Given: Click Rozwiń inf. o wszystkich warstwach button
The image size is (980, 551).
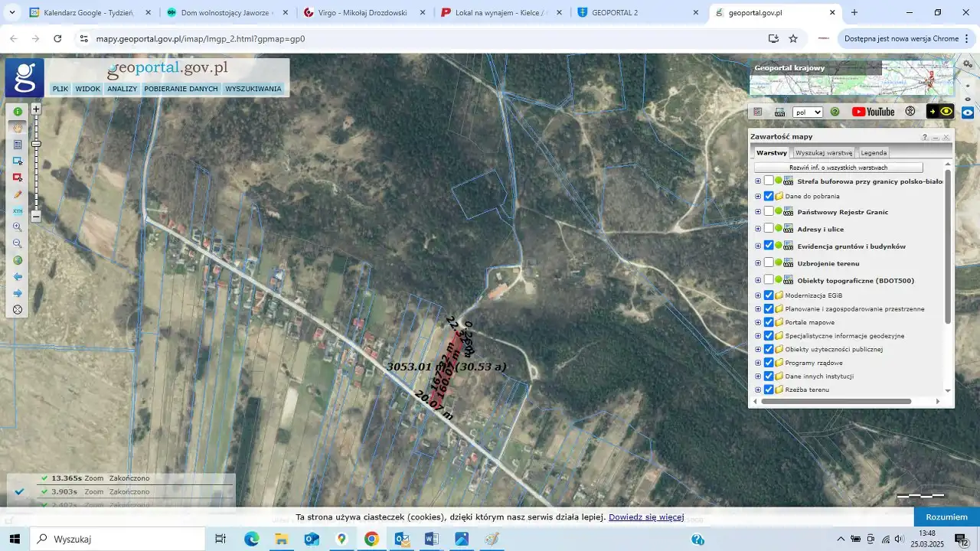Looking at the screenshot, I should (x=838, y=168).
